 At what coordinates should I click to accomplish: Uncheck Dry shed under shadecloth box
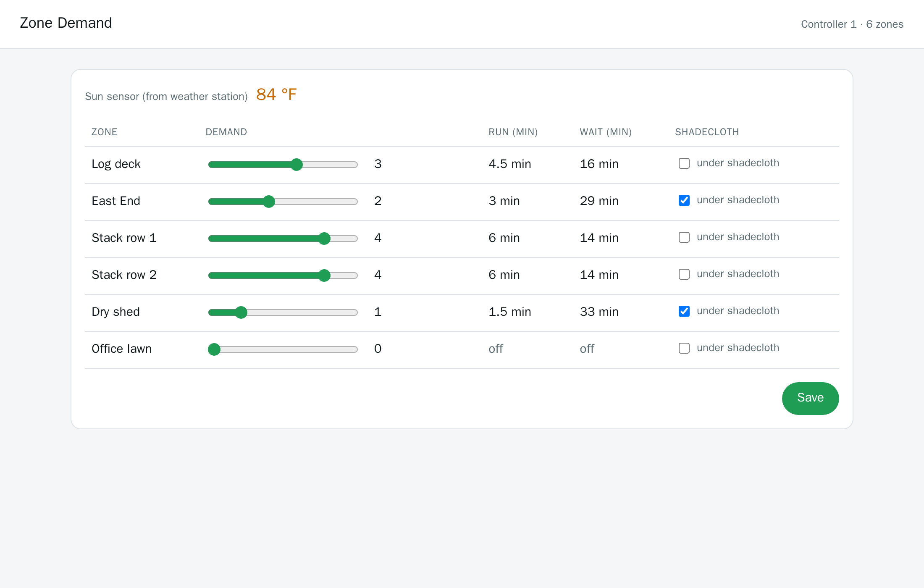click(684, 311)
